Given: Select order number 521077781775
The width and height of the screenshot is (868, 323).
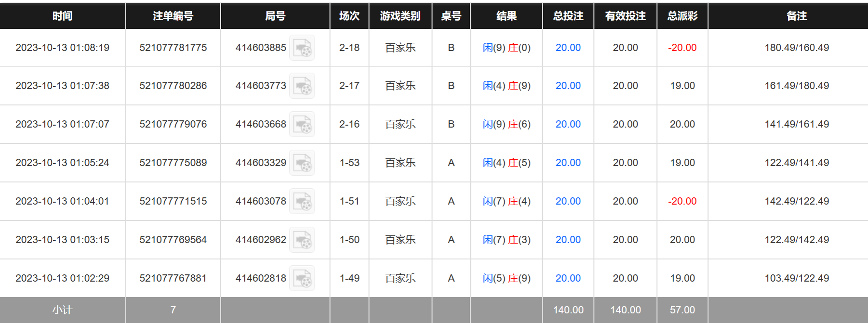Looking at the screenshot, I should [173, 48].
